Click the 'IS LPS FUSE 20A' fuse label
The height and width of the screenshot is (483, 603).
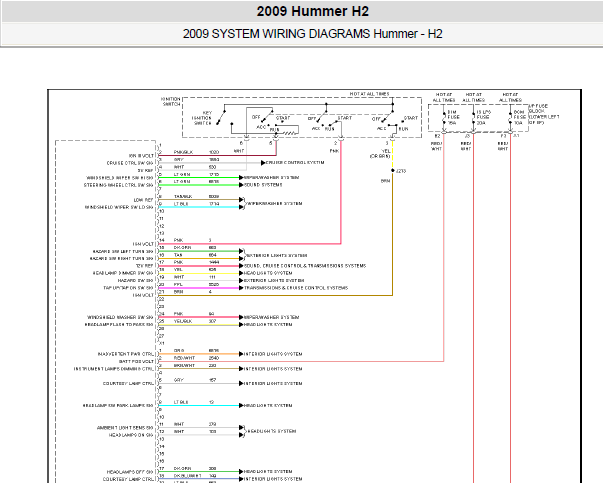[x=483, y=118]
